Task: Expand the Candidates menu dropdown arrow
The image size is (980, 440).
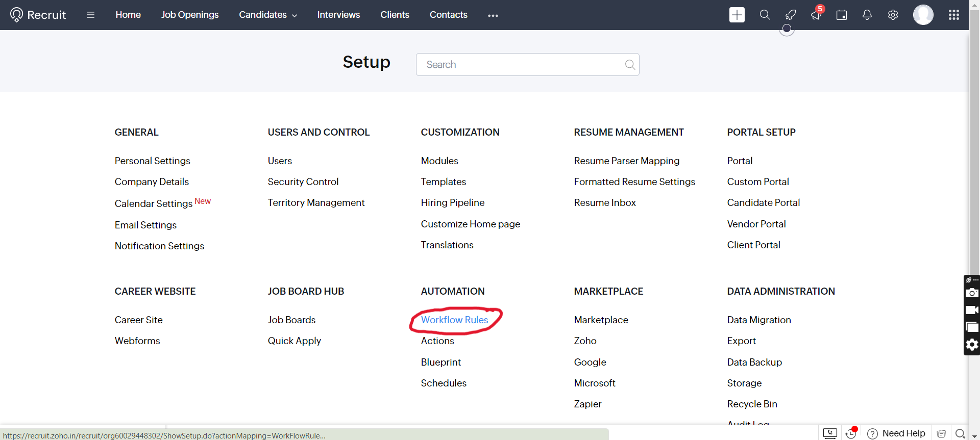Action: click(x=295, y=16)
